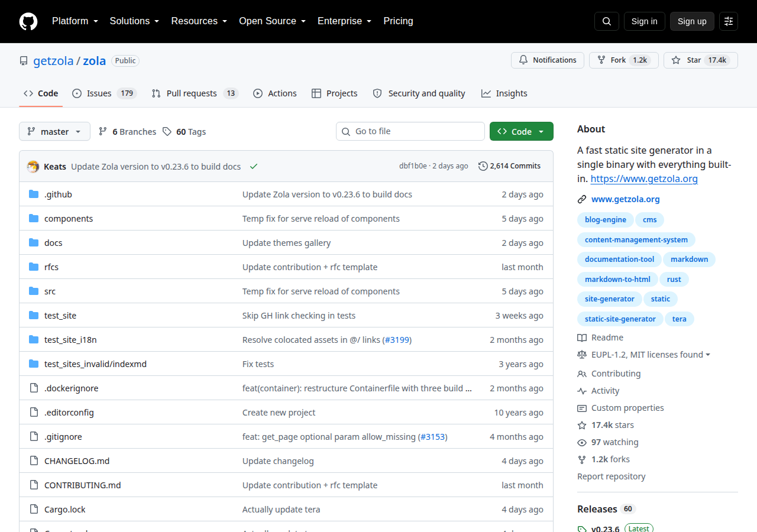The width and height of the screenshot is (757, 532).
Task: Open the Projects tab
Action: point(335,93)
